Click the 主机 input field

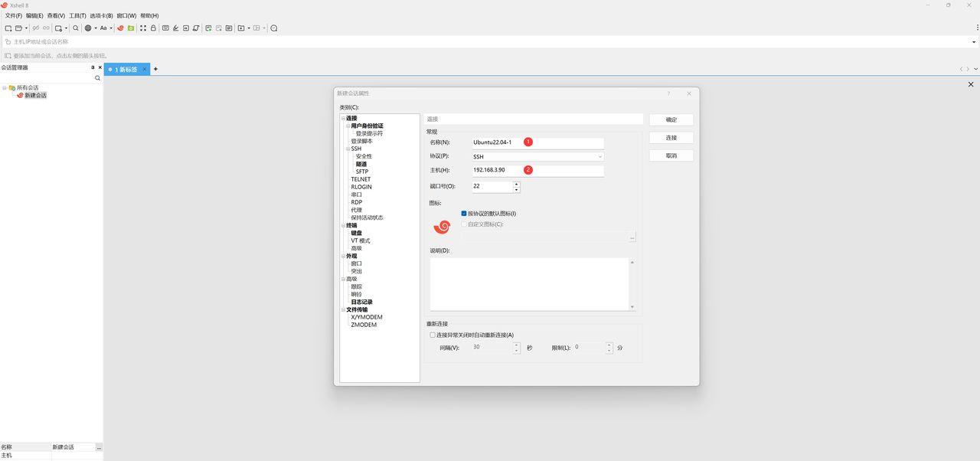click(537, 170)
